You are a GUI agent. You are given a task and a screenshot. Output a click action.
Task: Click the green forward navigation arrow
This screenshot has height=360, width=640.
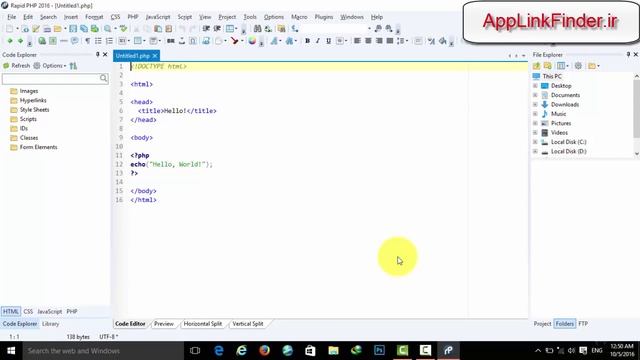(20, 41)
